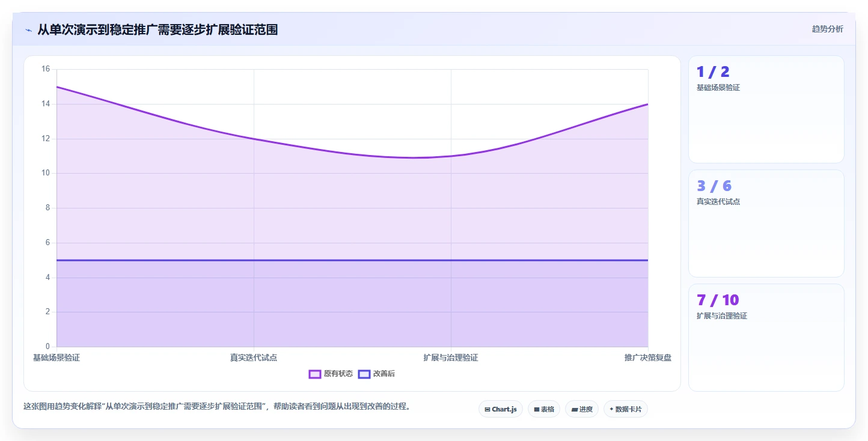Click the trend icon beside the title

(x=28, y=29)
